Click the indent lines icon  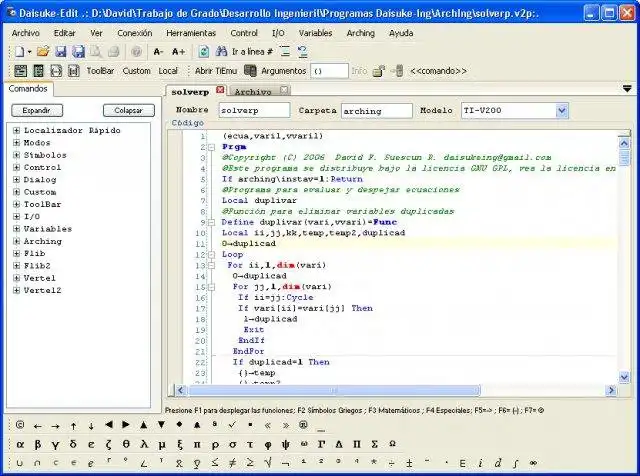[x=285, y=51]
